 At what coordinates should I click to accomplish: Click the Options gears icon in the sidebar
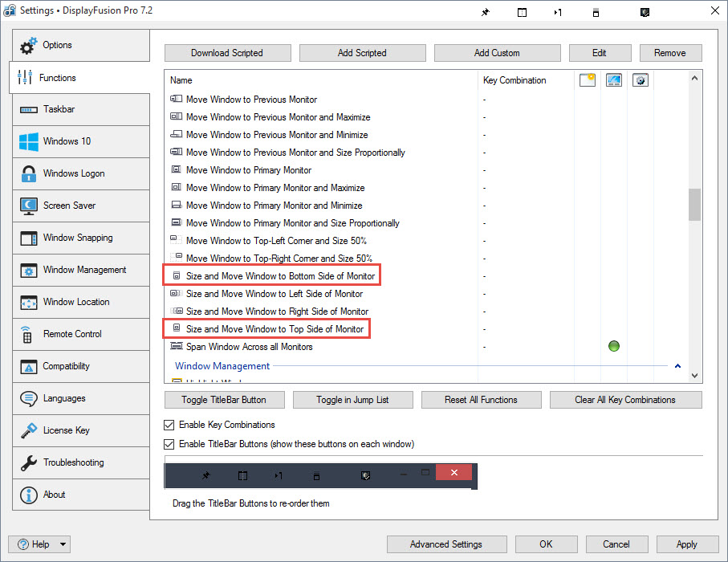pyautogui.click(x=28, y=45)
